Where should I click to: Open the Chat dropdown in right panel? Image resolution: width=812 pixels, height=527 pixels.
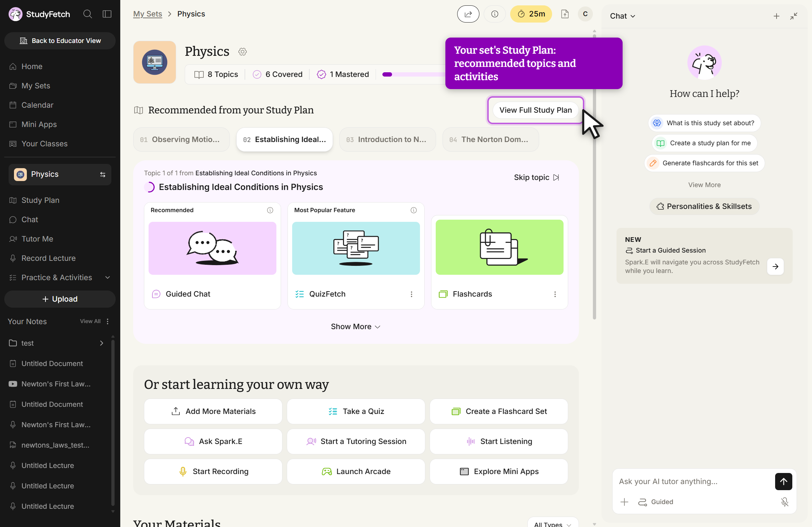(622, 16)
